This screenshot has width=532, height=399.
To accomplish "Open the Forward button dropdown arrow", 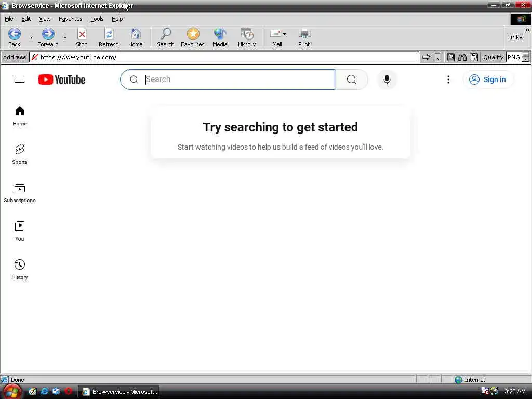I will click(65, 37).
